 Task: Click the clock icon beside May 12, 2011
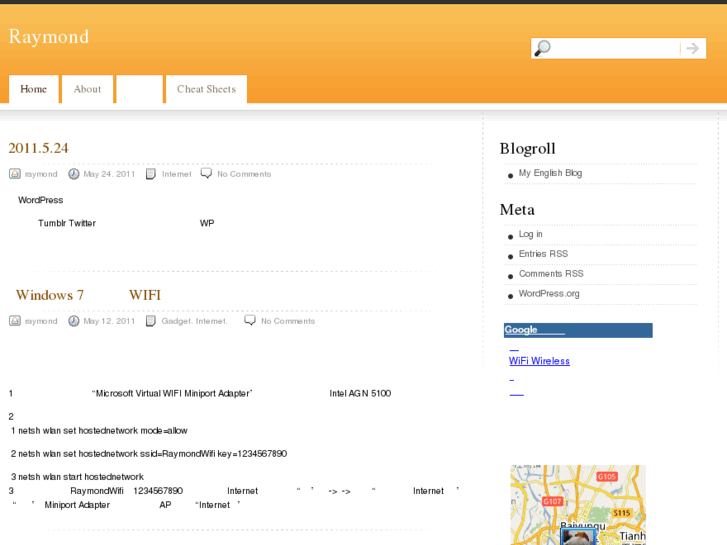pos(74,321)
